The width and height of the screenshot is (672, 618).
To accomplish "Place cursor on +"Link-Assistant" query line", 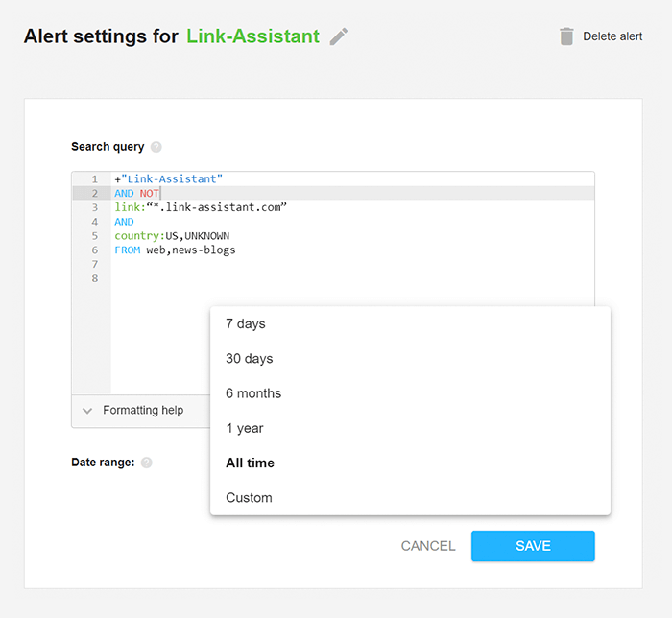I will 168,179.
